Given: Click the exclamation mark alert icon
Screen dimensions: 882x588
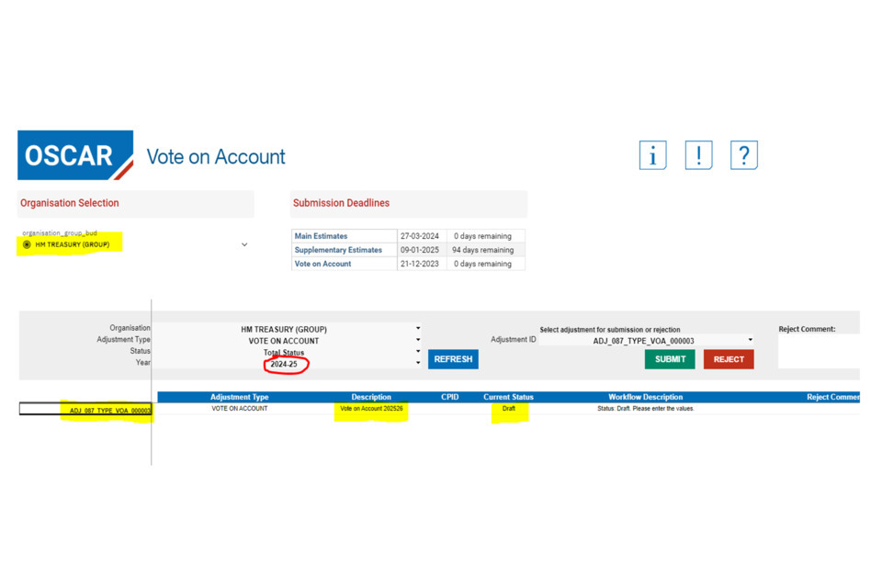Looking at the screenshot, I should coord(698,155).
